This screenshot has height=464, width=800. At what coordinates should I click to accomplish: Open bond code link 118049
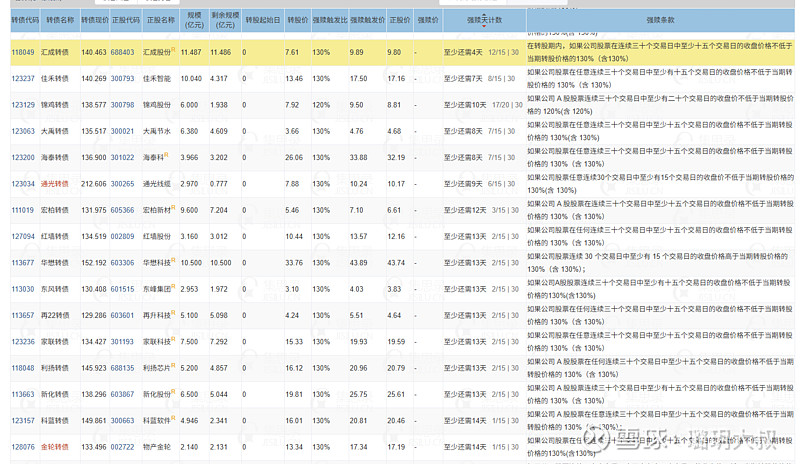tap(23, 53)
